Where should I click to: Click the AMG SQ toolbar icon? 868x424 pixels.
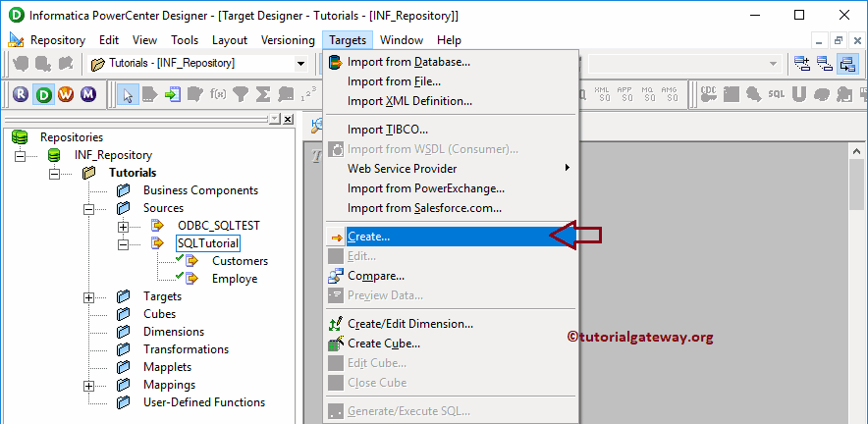tap(670, 94)
